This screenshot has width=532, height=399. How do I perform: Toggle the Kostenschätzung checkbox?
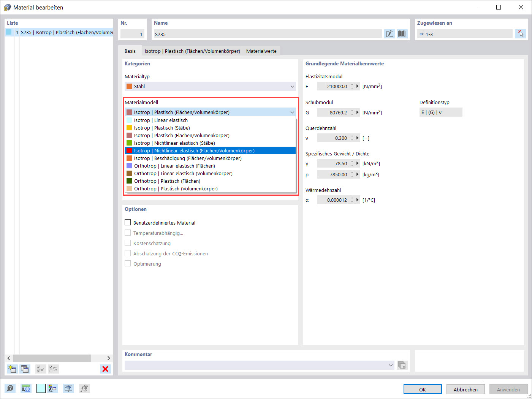tap(128, 243)
